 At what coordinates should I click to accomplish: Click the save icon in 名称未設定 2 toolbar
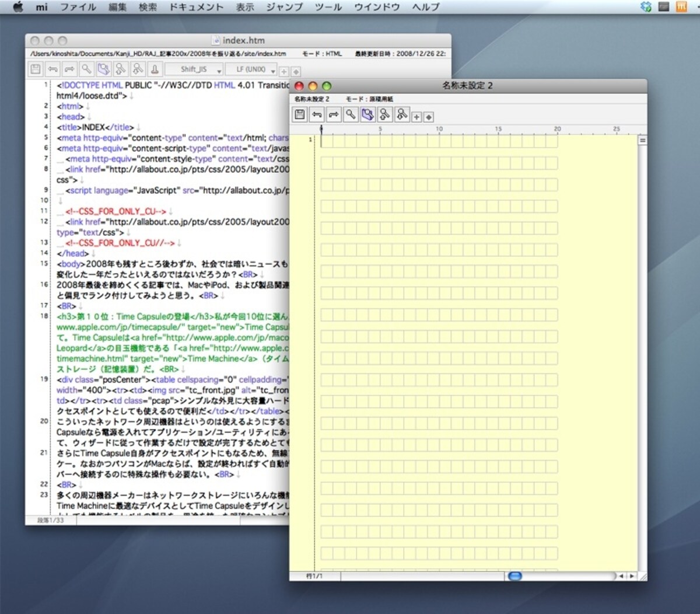300,114
